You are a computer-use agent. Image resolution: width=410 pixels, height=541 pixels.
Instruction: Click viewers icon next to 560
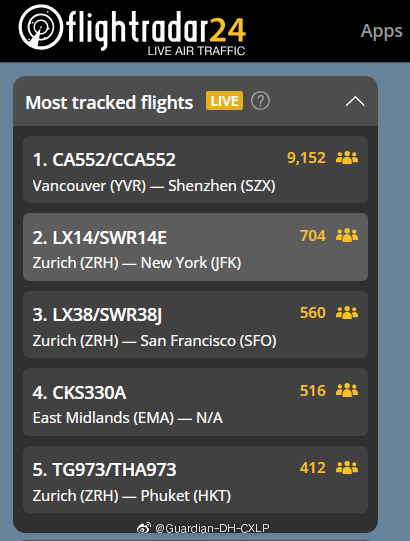point(347,313)
